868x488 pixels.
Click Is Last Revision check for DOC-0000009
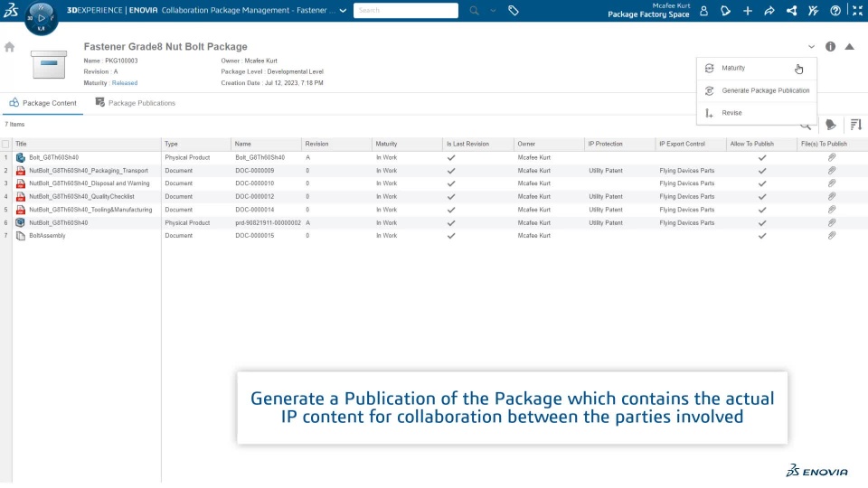click(x=451, y=171)
